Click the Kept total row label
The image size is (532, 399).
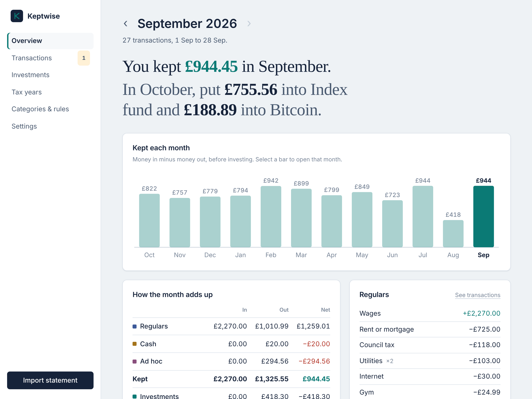pos(140,379)
